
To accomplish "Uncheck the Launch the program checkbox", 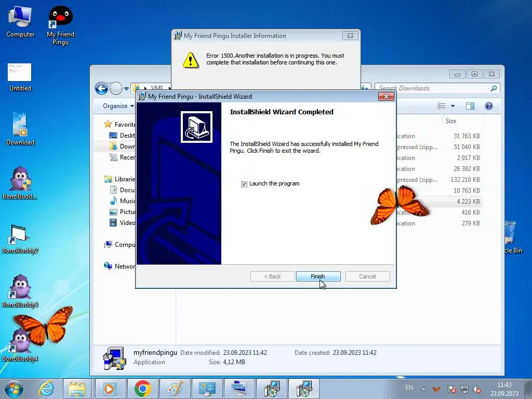I will coord(244,184).
